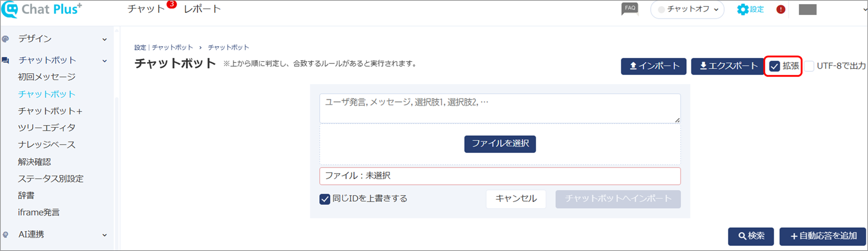
Task: Open the FAQ speech bubble icon
Action: [x=630, y=9]
